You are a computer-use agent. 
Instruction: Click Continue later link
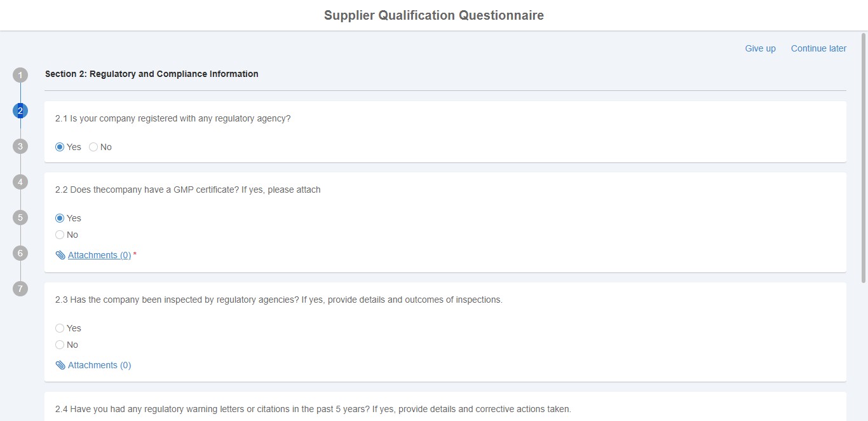tap(818, 48)
